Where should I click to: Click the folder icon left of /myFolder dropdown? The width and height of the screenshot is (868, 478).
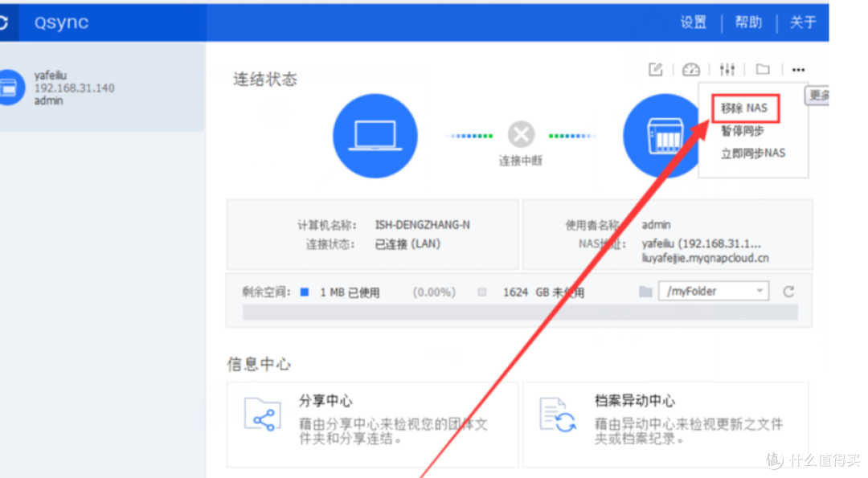pyautogui.click(x=646, y=291)
